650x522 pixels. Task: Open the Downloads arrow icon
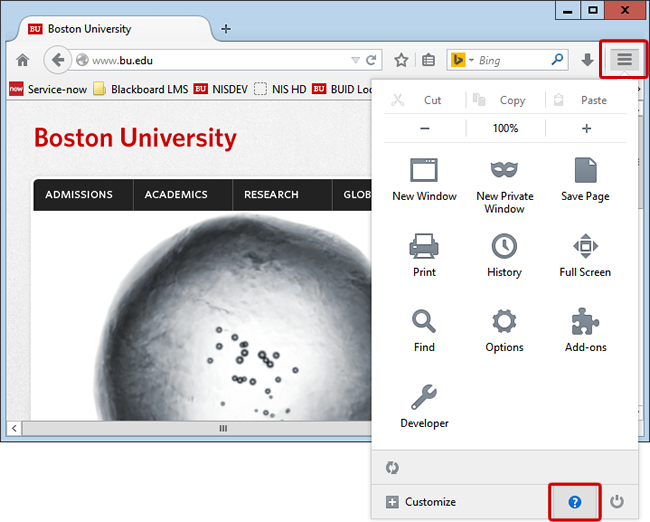point(587,60)
